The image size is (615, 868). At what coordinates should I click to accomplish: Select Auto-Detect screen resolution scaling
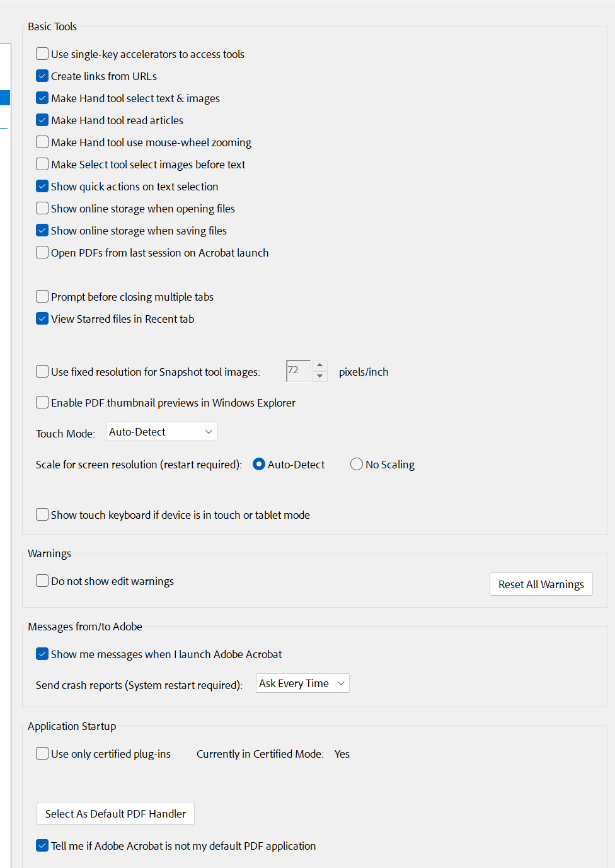click(259, 464)
